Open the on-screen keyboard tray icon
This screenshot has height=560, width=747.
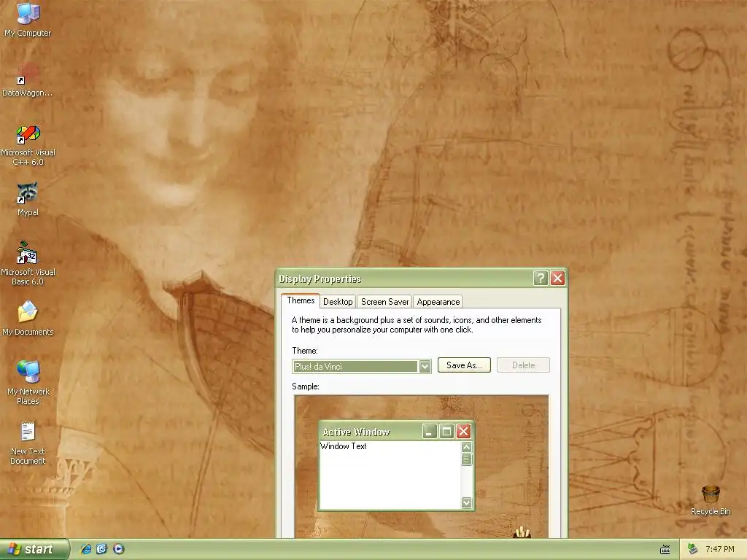(665, 550)
